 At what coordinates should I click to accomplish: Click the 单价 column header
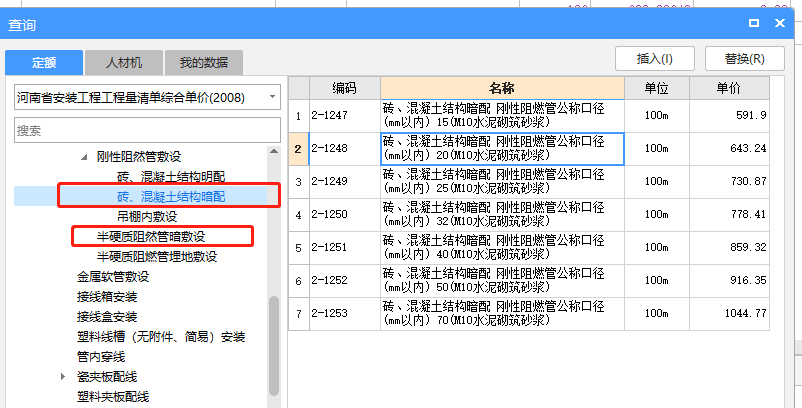point(729,88)
